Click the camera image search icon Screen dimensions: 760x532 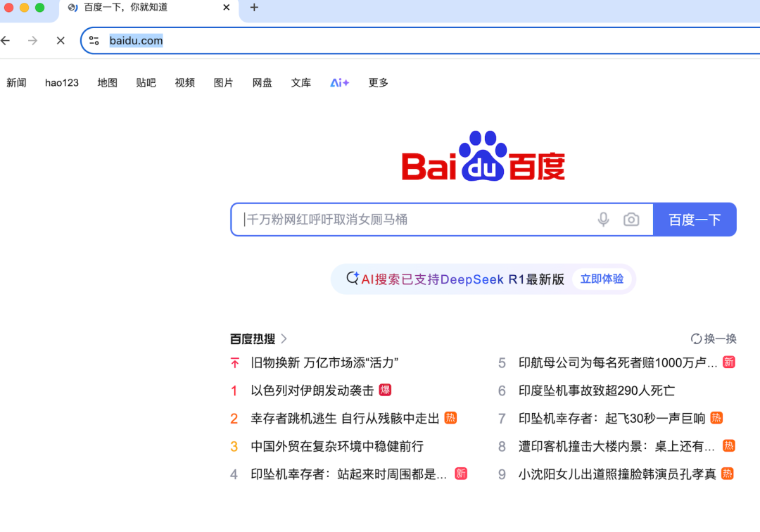tap(631, 220)
